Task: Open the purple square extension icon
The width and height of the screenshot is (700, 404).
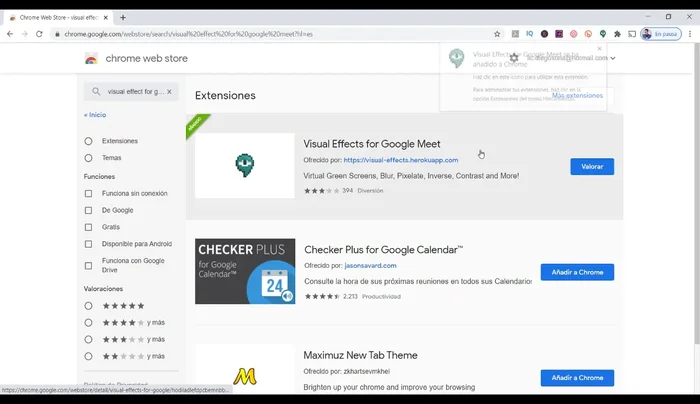Action: [559, 34]
